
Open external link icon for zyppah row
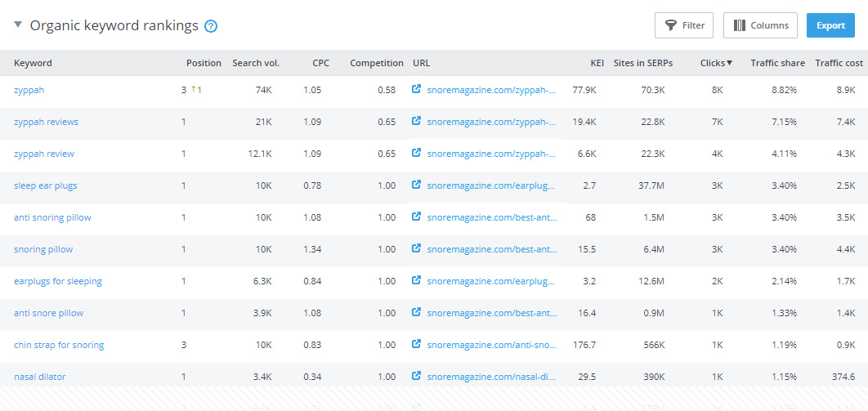tap(417, 89)
